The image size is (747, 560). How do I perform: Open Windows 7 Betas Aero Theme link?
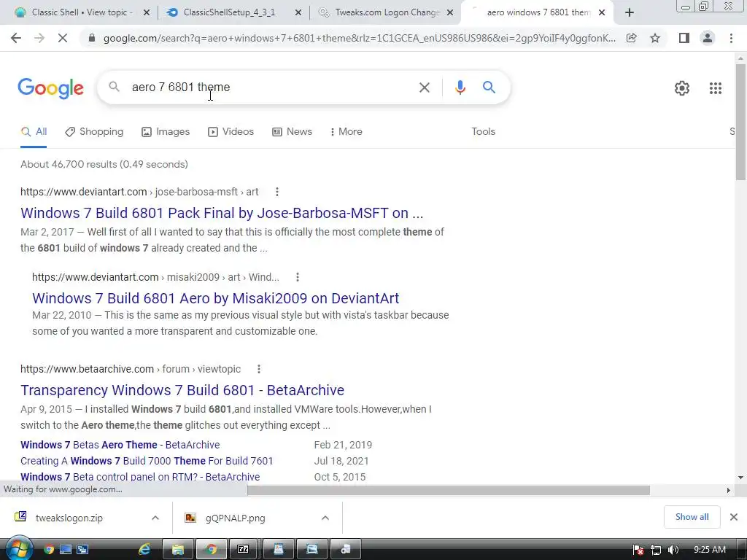(x=120, y=445)
